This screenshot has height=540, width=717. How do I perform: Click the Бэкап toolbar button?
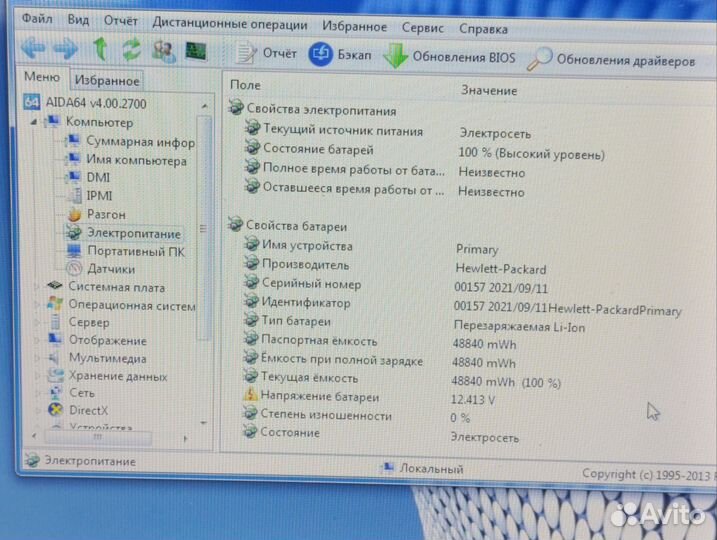(339, 54)
